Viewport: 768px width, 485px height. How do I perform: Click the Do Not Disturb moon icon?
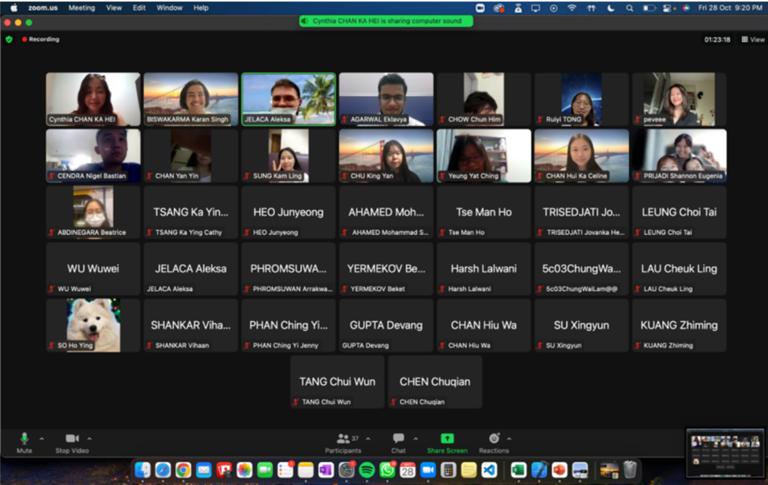(x=610, y=8)
